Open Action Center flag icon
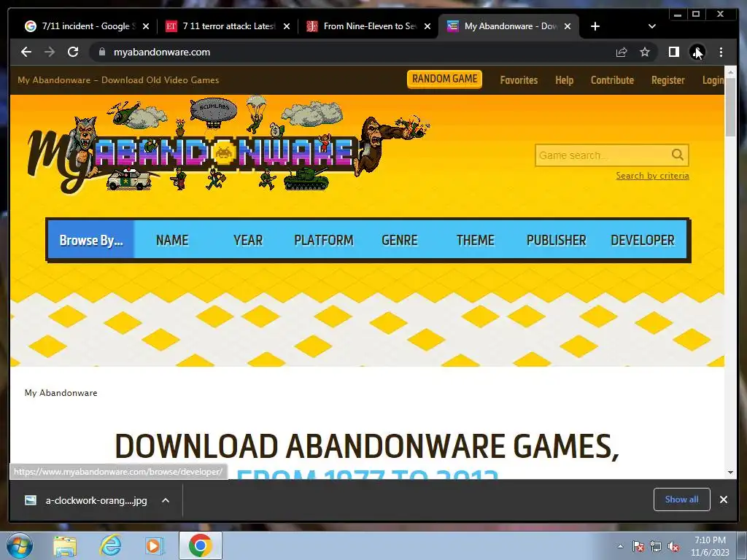Image resolution: width=747 pixels, height=560 pixels. point(638,546)
